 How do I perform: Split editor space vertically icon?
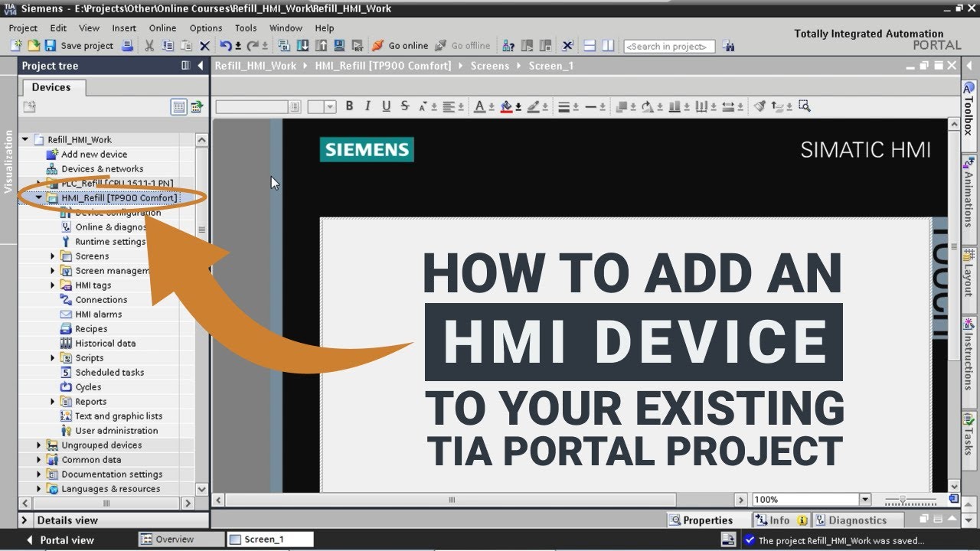[x=608, y=46]
